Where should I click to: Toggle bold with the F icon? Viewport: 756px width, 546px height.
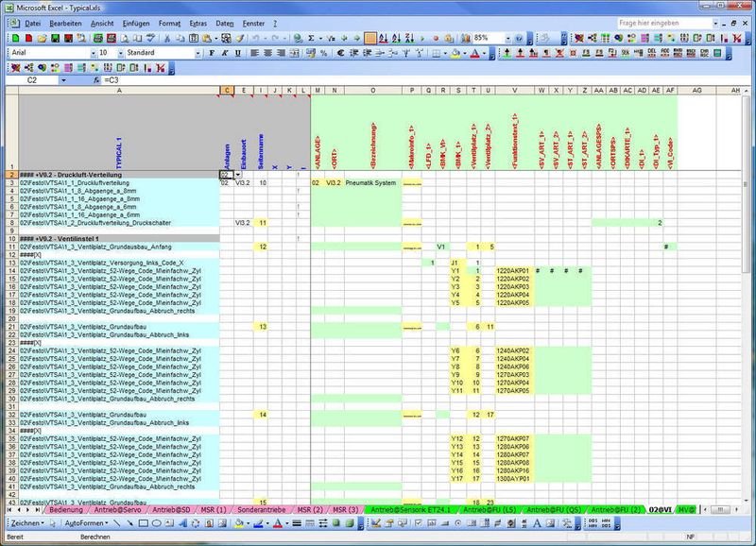[212, 51]
